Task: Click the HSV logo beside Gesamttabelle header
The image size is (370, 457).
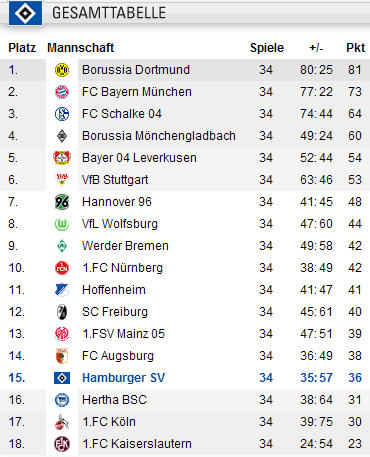Action: point(25,13)
